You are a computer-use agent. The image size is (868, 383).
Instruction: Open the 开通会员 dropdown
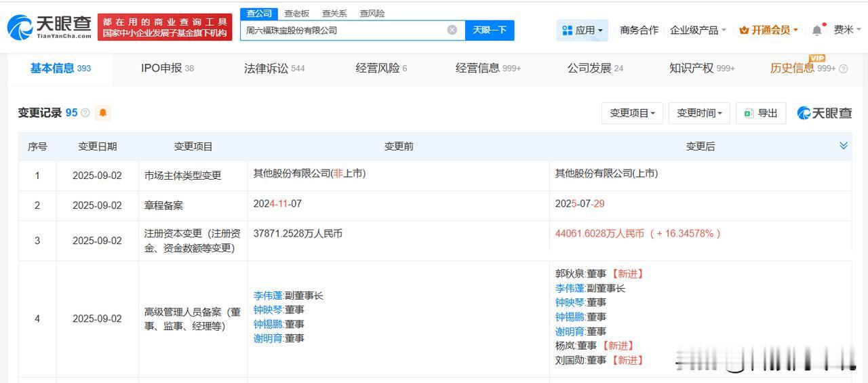(x=769, y=30)
